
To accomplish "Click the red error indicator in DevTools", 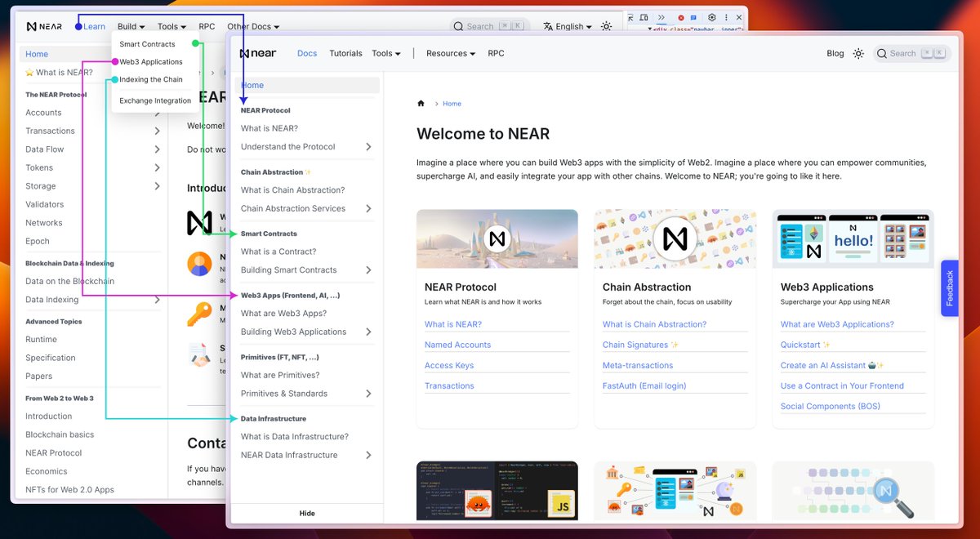I will 681,17.
